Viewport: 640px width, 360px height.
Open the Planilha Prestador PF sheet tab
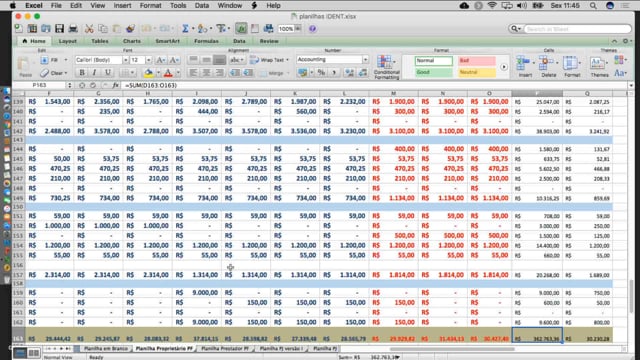(225, 349)
